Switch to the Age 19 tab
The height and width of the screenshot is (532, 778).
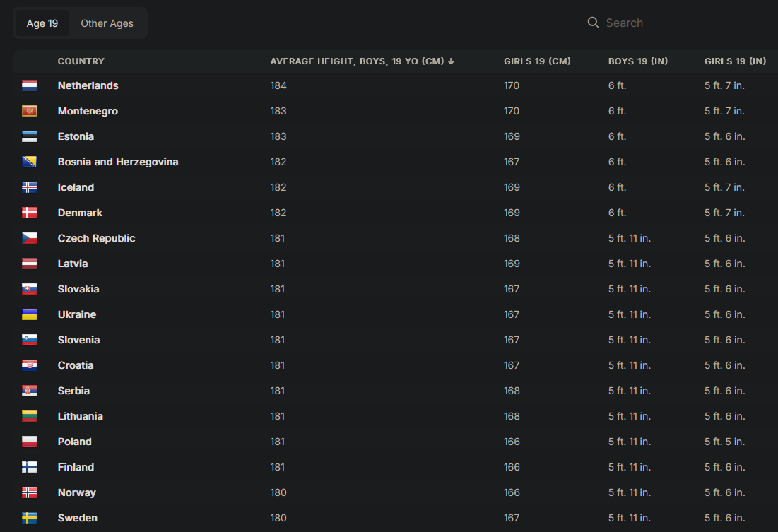click(42, 23)
